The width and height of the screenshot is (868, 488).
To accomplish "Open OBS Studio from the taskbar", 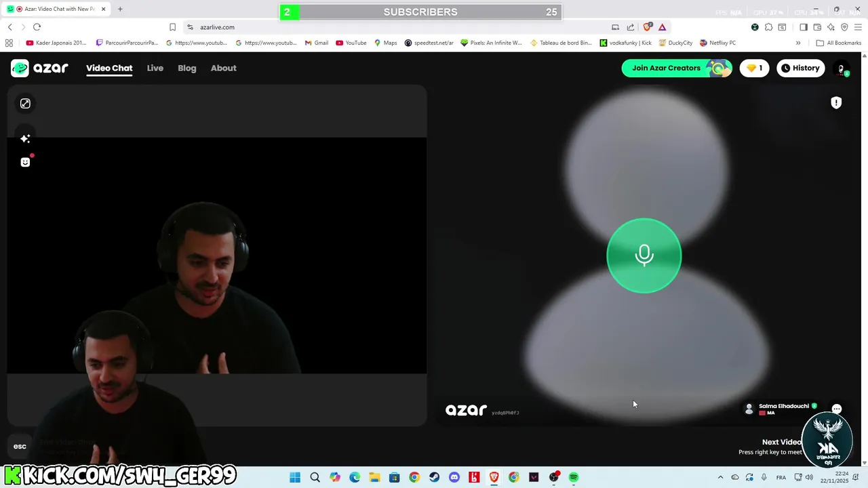I will coord(554,477).
